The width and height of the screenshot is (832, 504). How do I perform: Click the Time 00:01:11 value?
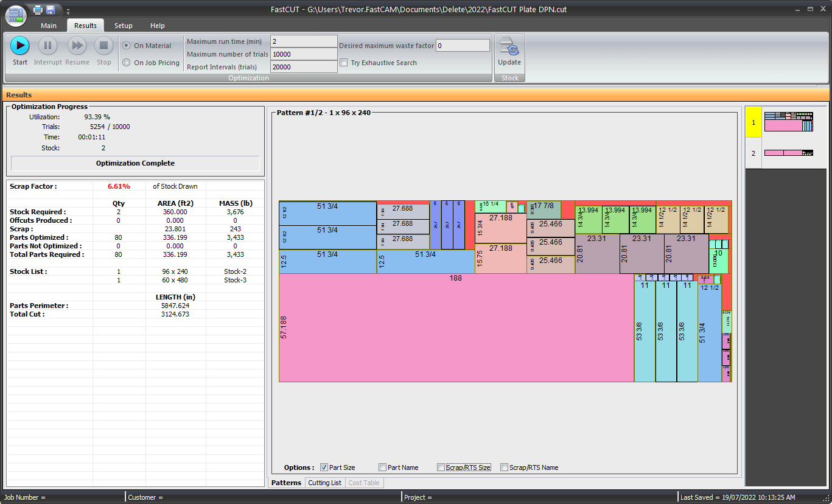point(92,137)
